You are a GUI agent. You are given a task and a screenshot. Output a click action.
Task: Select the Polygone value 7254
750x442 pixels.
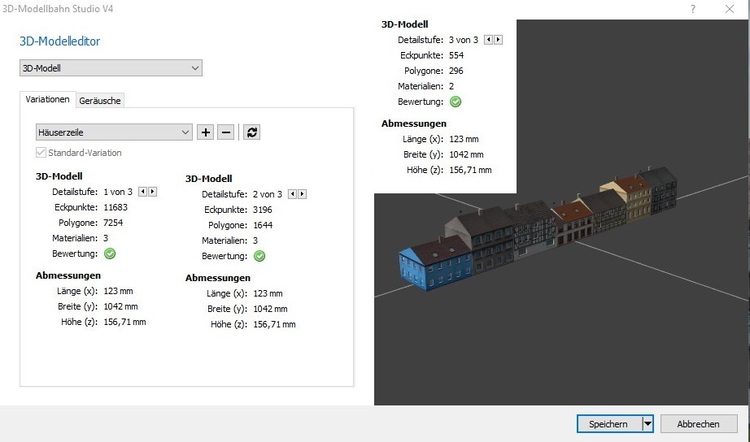113,222
